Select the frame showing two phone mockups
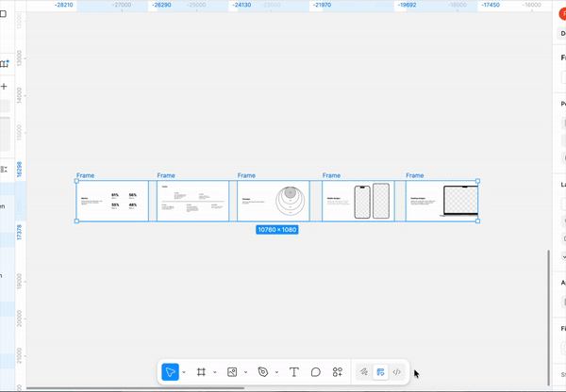 (358, 201)
